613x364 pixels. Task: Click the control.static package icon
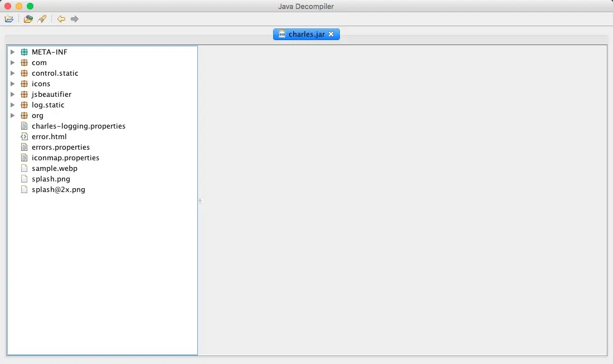click(24, 73)
